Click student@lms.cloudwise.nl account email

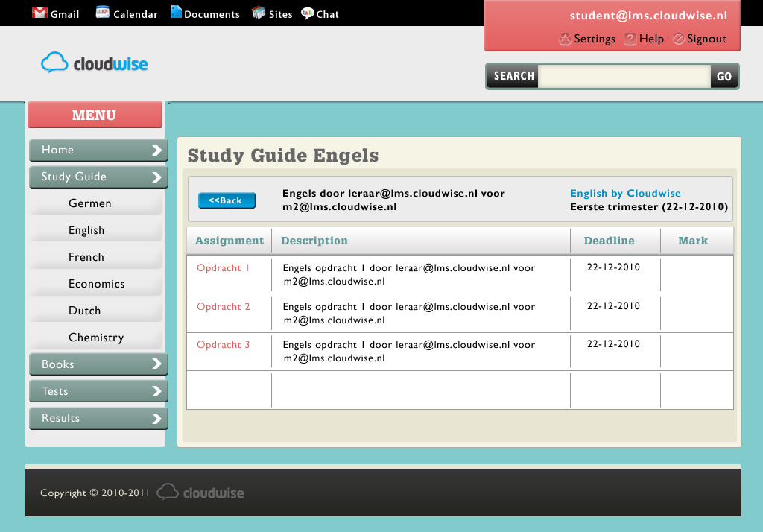[x=648, y=16]
